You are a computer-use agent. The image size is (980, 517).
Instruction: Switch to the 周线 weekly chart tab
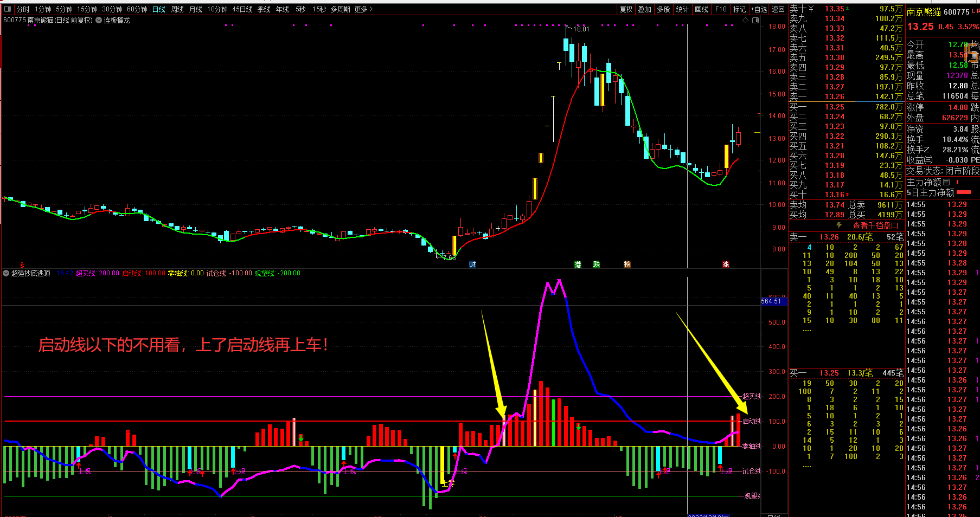177,9
